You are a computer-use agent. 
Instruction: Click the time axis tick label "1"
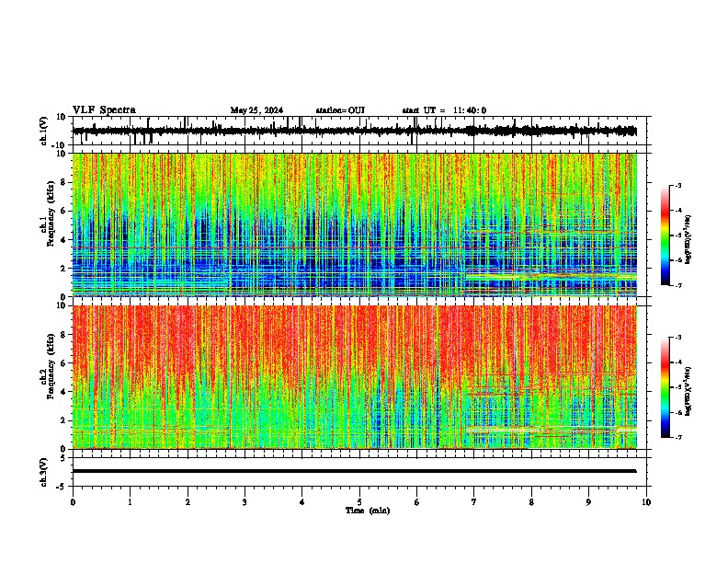pyautogui.click(x=130, y=502)
